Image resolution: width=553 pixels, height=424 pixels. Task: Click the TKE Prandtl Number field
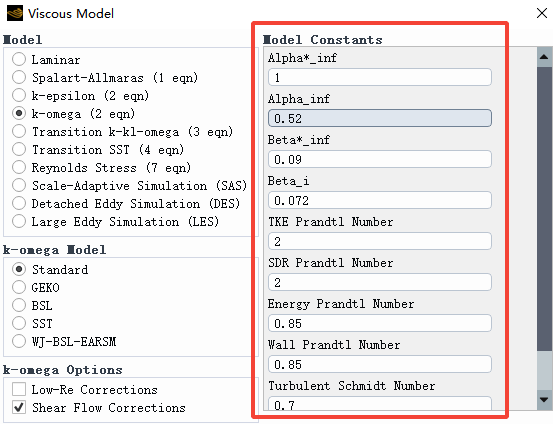tap(379, 241)
